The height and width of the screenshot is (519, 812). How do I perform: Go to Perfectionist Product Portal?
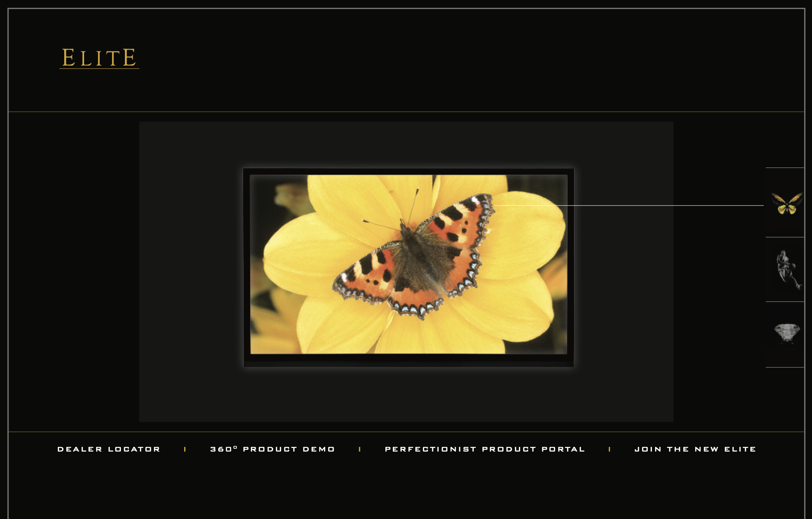pyautogui.click(x=485, y=449)
